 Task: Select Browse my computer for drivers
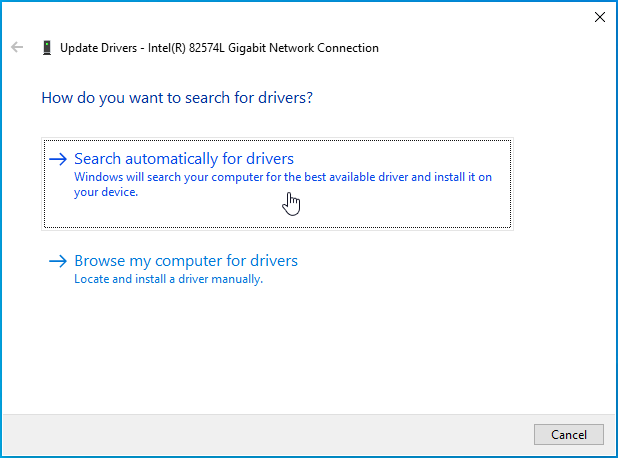(186, 261)
